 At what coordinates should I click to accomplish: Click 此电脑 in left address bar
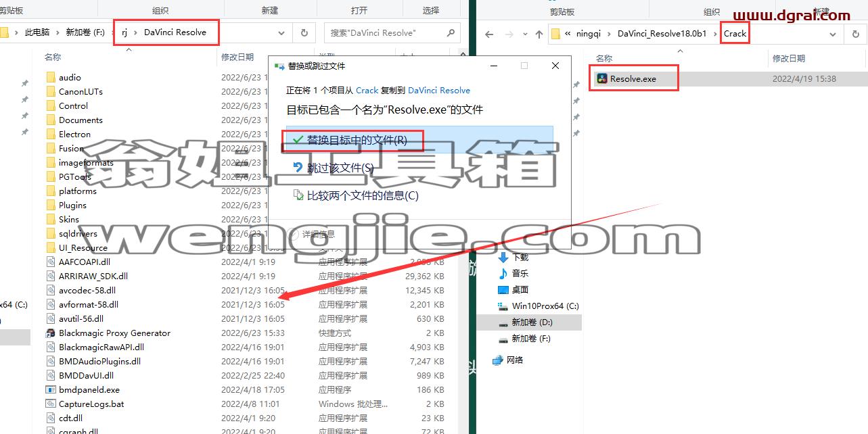39,32
